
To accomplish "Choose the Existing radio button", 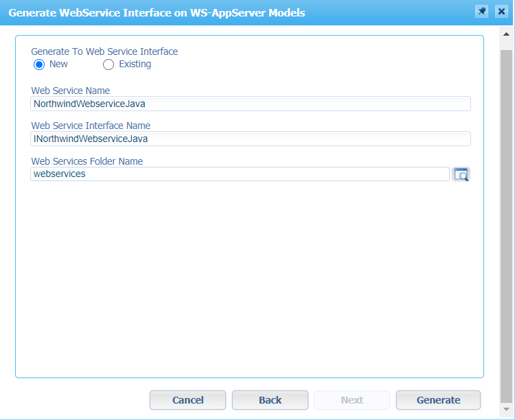I will point(108,65).
